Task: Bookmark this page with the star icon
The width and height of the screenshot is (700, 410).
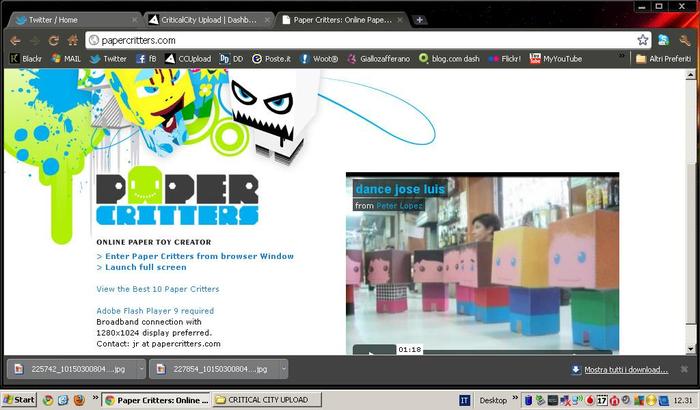Action: pyautogui.click(x=642, y=40)
